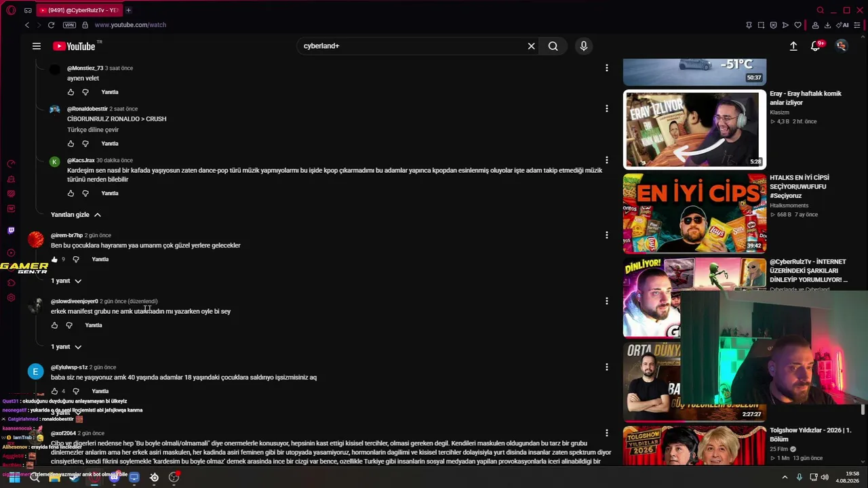868x488 pixels.
Task: Expand the reply under @slowdiveenjoyer0 comment
Action: pos(66,346)
